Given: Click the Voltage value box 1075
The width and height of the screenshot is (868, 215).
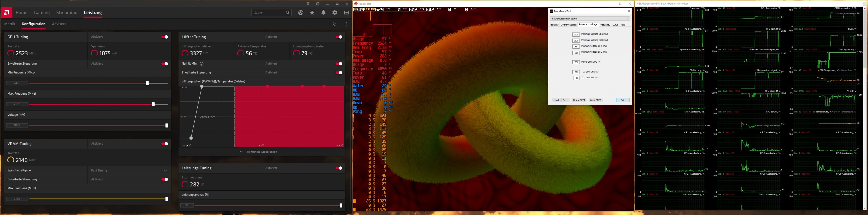Looking at the screenshot, I should tap(17, 126).
